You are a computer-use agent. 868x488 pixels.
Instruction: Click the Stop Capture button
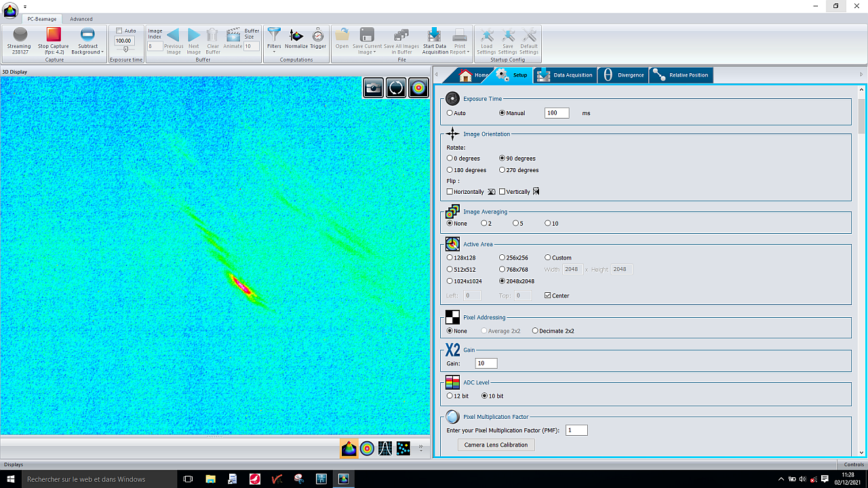[x=53, y=39]
